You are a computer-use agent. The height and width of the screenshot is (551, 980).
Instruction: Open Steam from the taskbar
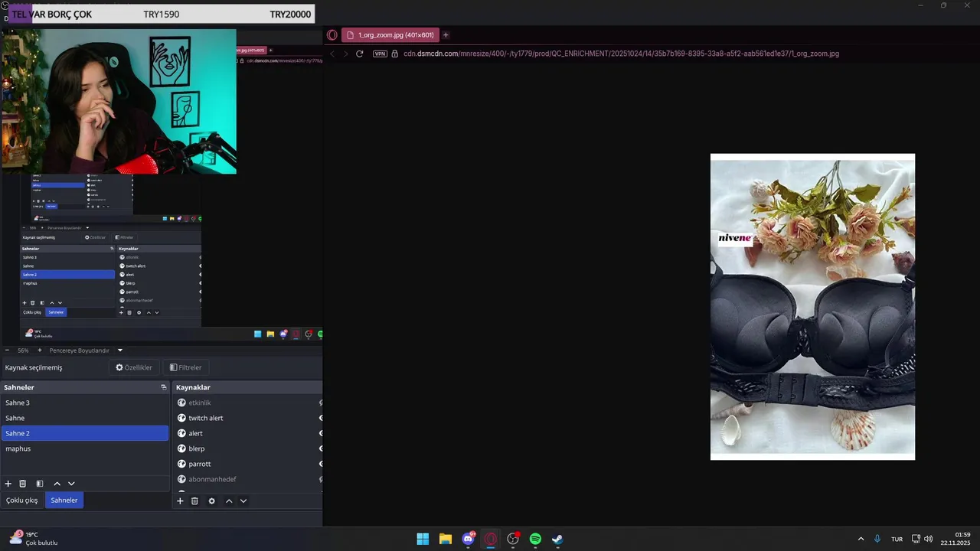coord(557,539)
